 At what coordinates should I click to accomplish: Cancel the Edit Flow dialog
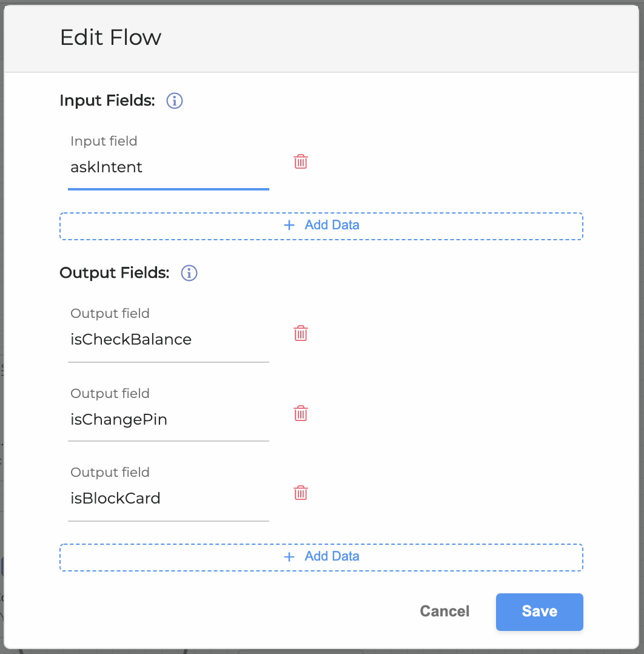click(x=444, y=612)
